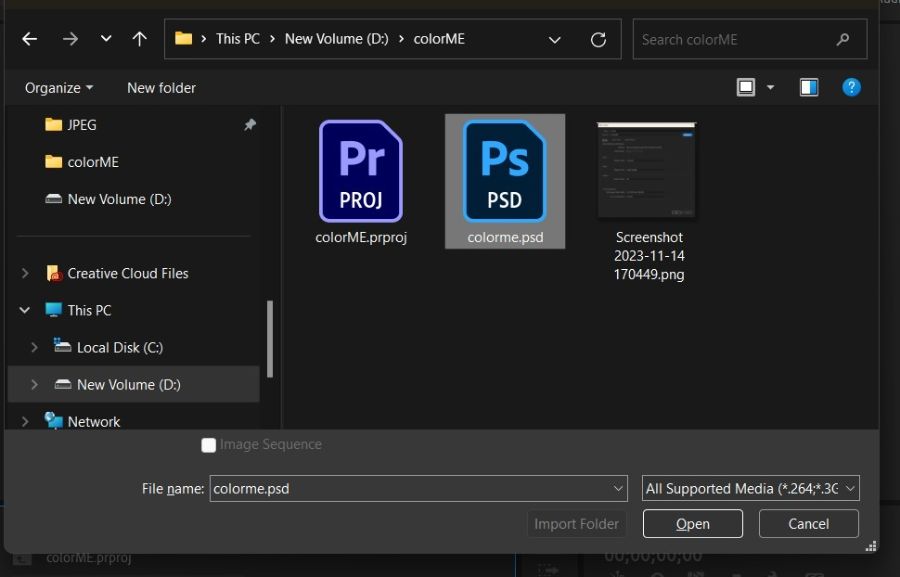Click New Volume (D:) in address path
Image resolution: width=900 pixels, height=577 pixels.
pos(336,39)
